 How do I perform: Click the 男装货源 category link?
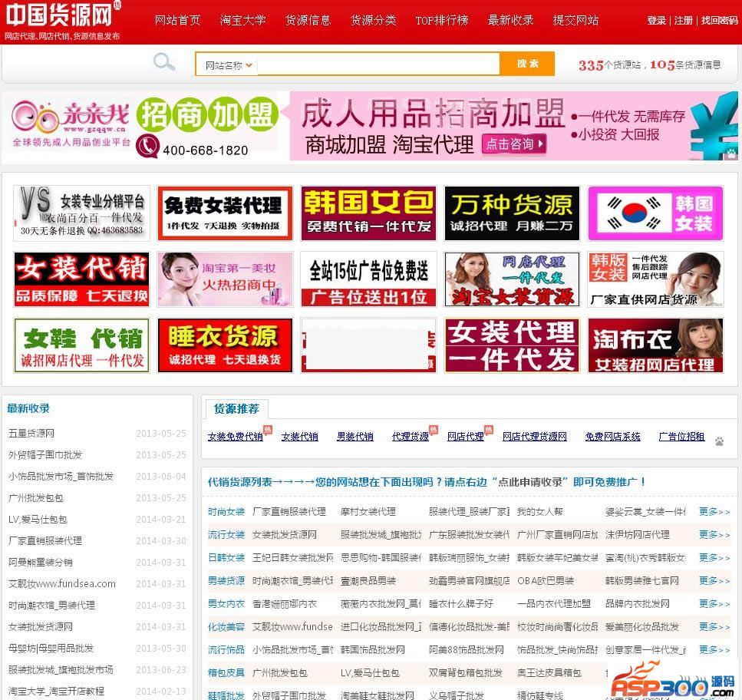226,581
